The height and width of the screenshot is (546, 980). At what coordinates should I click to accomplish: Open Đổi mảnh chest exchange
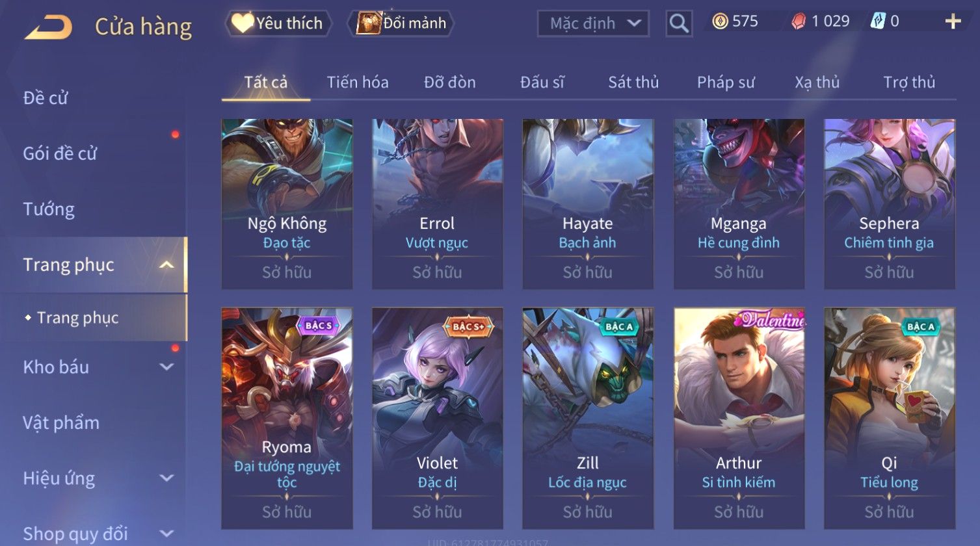coord(401,23)
